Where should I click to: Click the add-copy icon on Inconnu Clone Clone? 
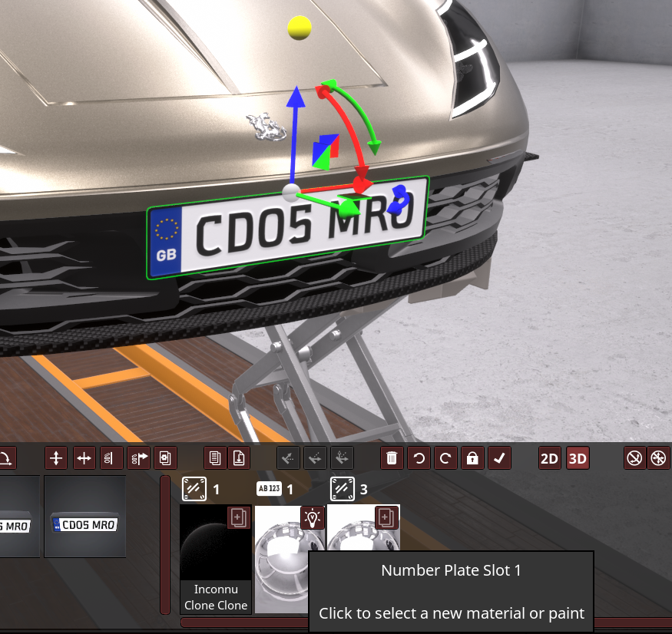click(238, 517)
